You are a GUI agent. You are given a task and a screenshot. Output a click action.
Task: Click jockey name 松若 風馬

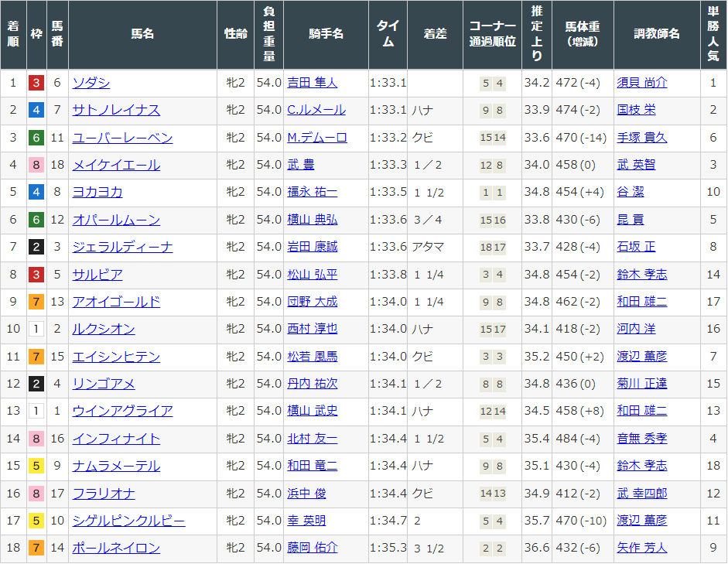(x=312, y=357)
